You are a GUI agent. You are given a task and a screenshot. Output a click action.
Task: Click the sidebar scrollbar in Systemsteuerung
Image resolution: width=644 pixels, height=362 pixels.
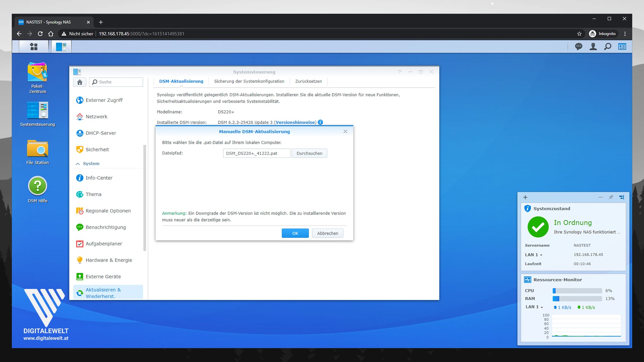(145, 198)
